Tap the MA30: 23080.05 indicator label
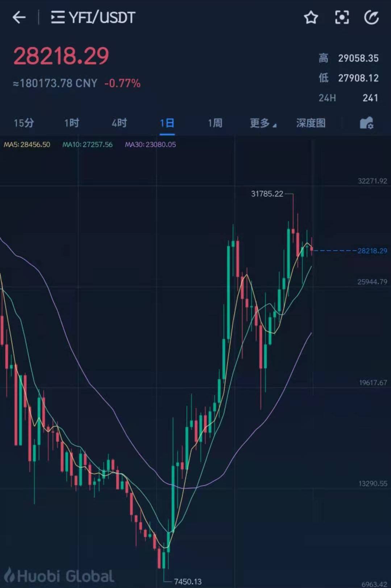The image size is (391, 588). tap(150, 144)
